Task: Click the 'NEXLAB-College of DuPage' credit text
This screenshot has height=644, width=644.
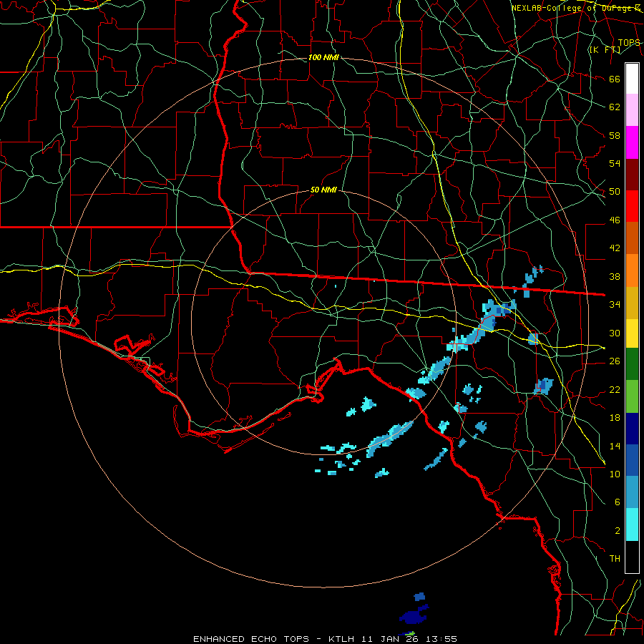Action: pyautogui.click(x=571, y=8)
